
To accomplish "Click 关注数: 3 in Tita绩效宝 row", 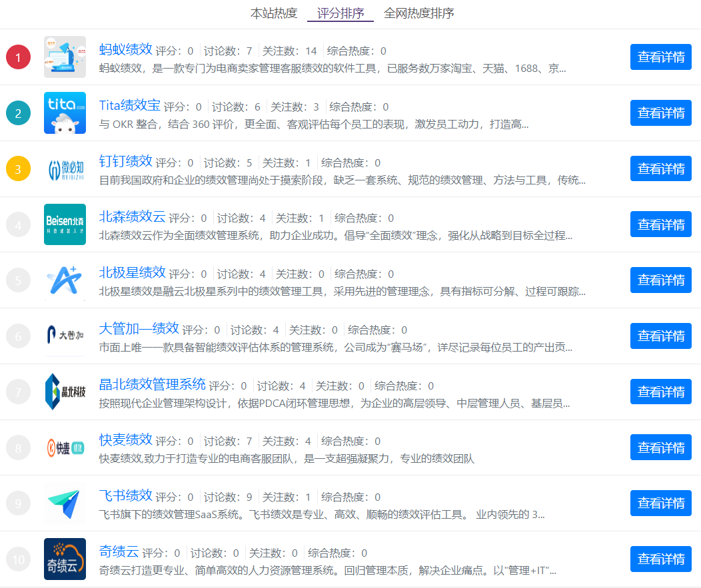I will pyautogui.click(x=295, y=107).
